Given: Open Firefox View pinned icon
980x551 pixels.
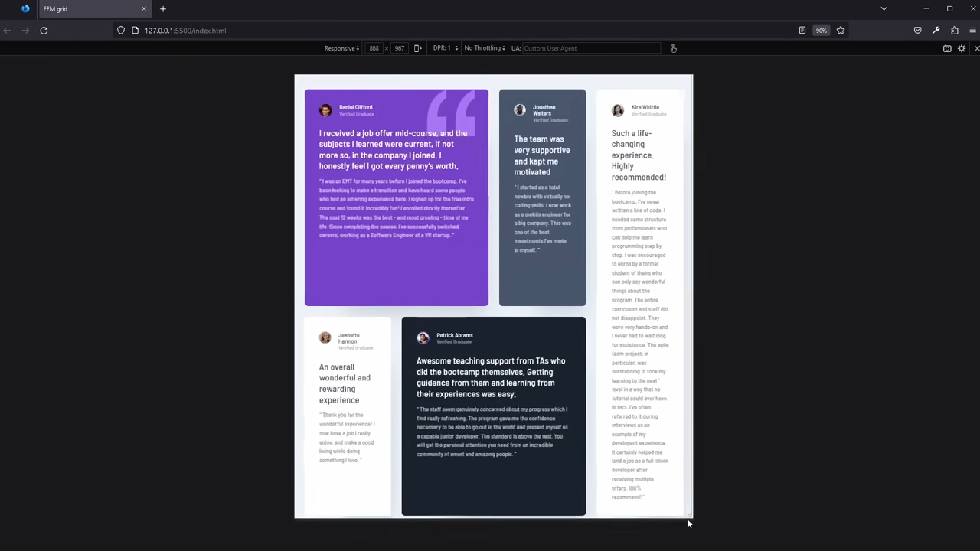Looking at the screenshot, I should coord(25,9).
